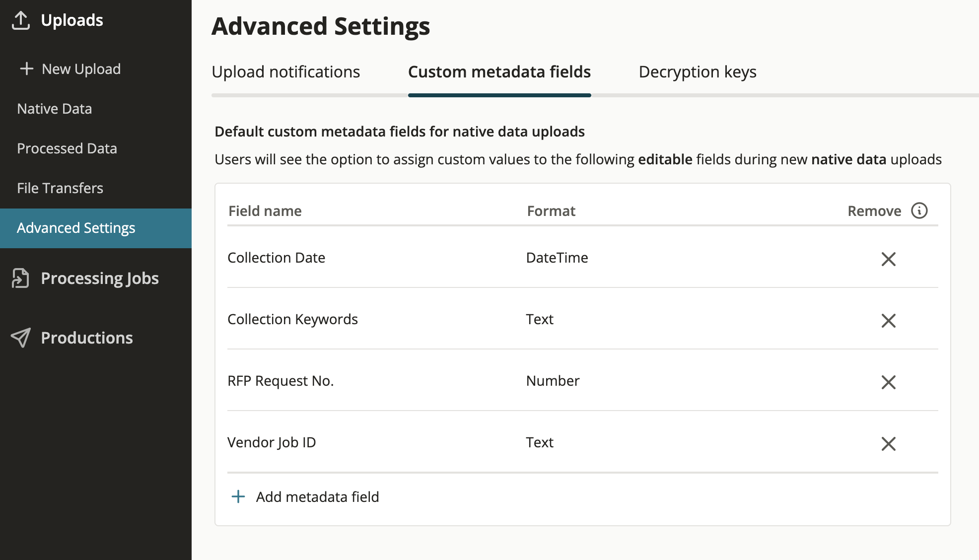The image size is (979, 560).
Task: Delete the RFP Request No. field
Action: click(889, 382)
